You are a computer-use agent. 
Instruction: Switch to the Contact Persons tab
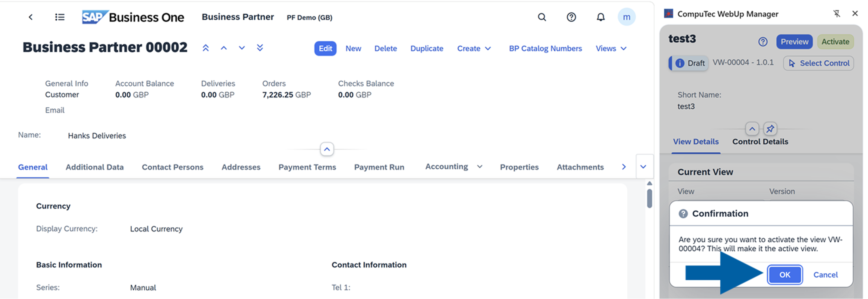[173, 167]
